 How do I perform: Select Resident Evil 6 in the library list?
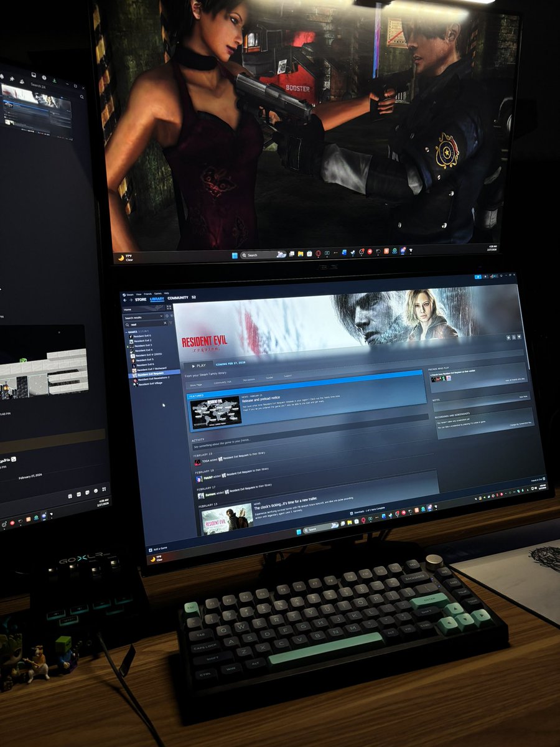pos(145,365)
